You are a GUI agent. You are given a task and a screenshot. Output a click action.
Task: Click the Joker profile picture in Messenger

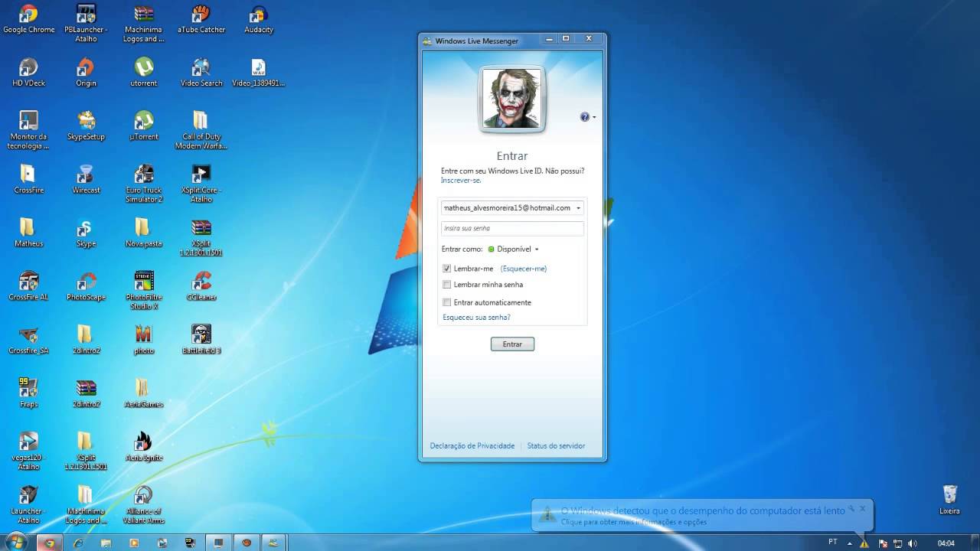(x=512, y=99)
